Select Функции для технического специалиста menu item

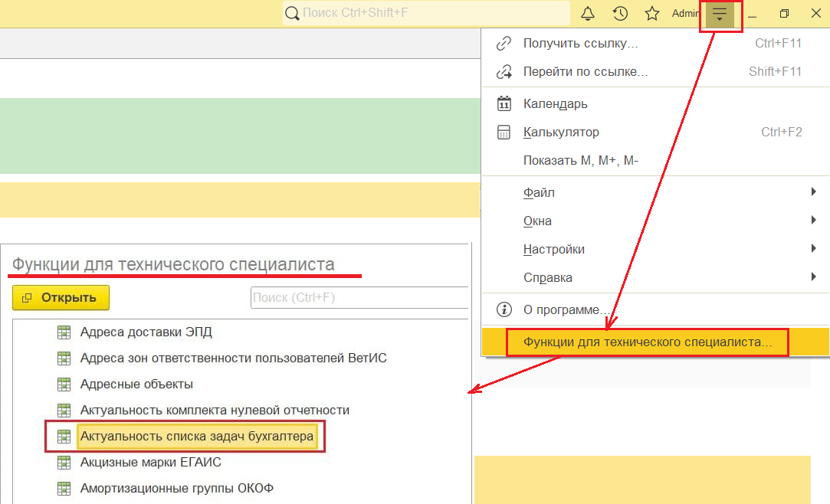coord(648,342)
